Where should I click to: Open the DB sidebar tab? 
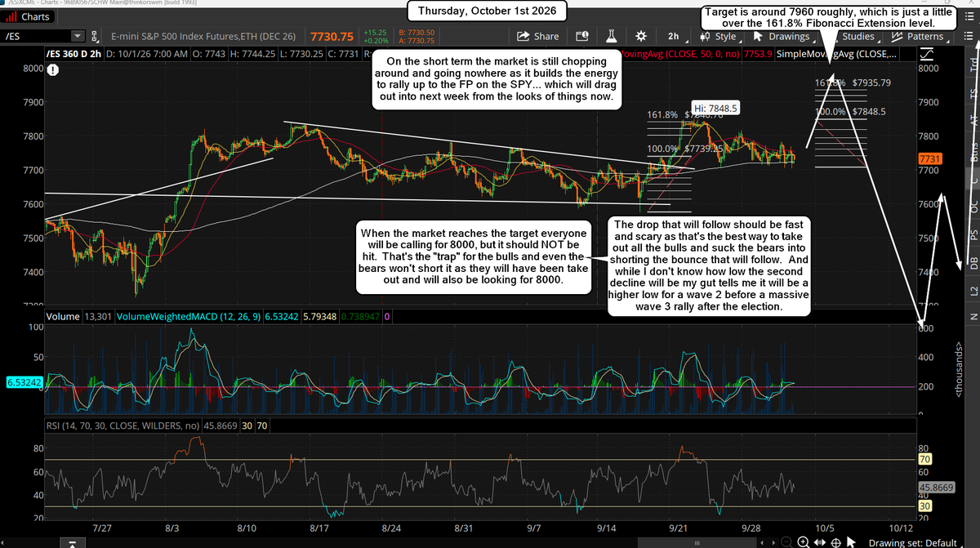[x=972, y=262]
